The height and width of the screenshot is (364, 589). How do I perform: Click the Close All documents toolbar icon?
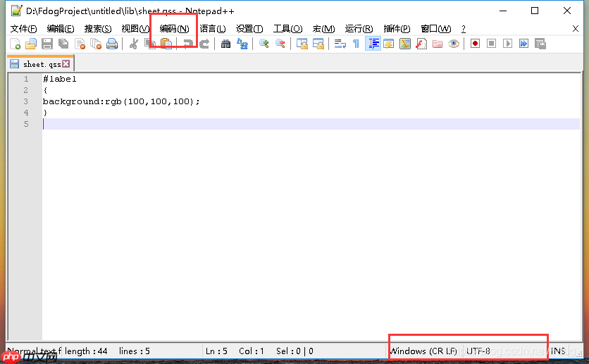(96, 44)
